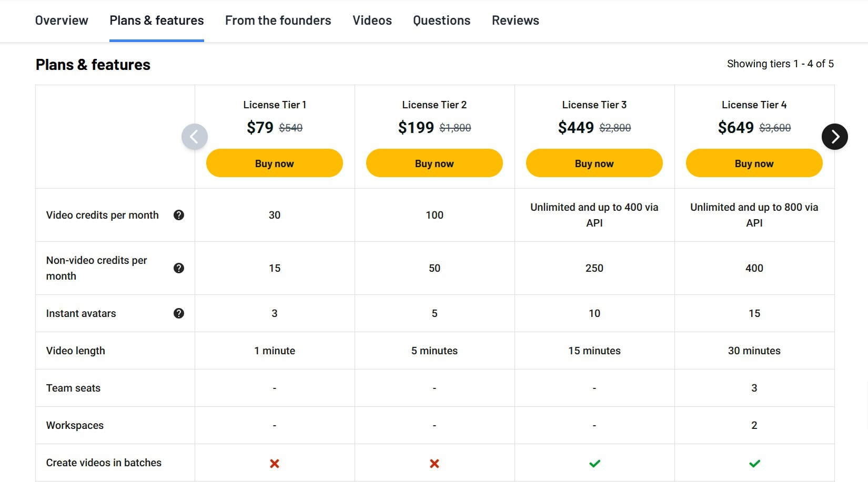The height and width of the screenshot is (482, 868).
Task: Click help icon for Video credits per month
Action: (179, 215)
